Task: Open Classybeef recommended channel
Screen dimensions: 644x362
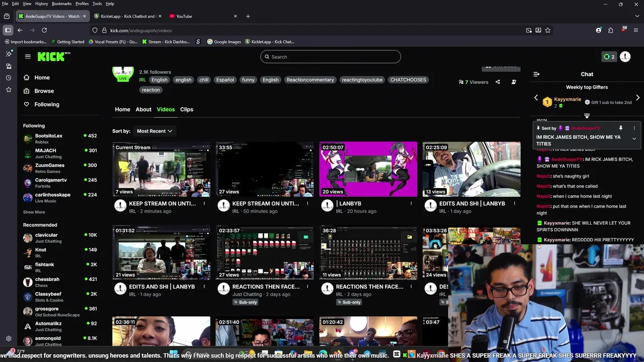Action: point(60,297)
